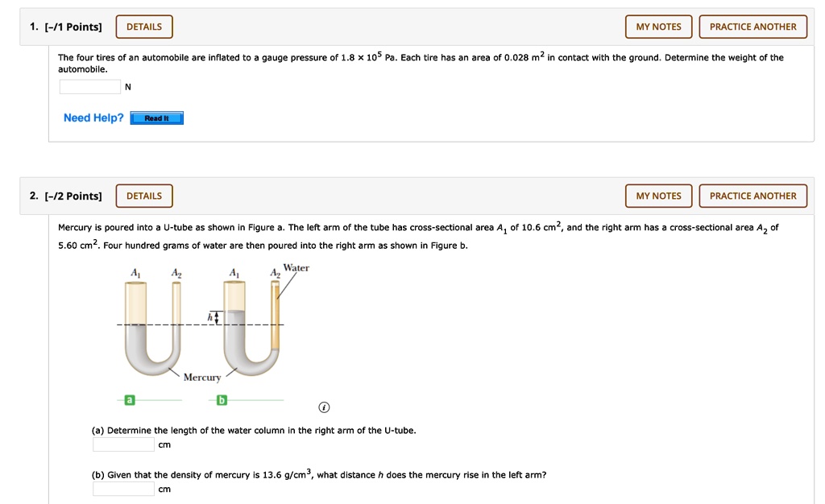This screenshot has width=825, height=504.
Task: Open the Read It help button
Action: click(157, 118)
